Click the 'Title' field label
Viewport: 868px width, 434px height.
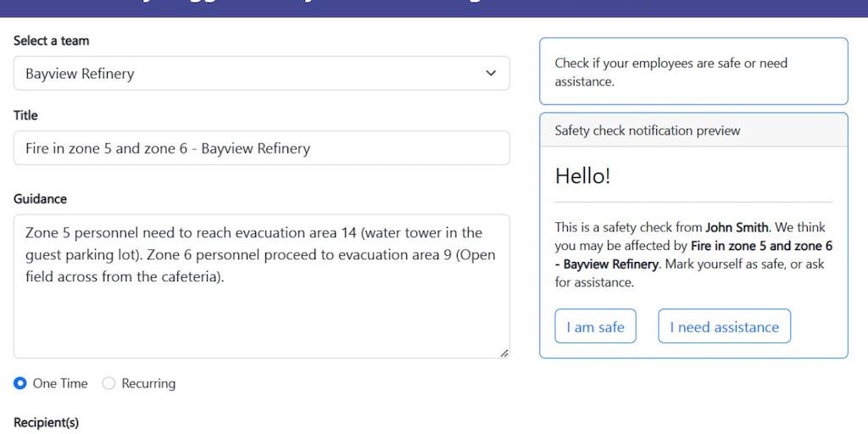[25, 115]
